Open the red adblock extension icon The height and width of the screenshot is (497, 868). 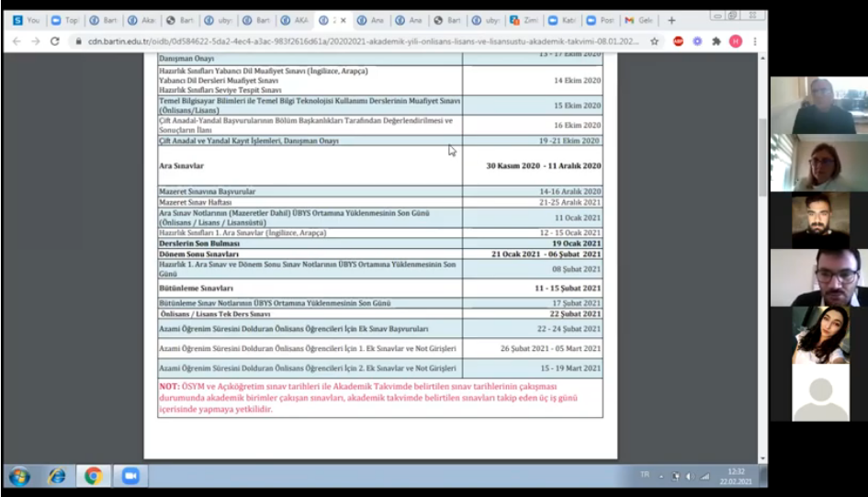point(678,41)
